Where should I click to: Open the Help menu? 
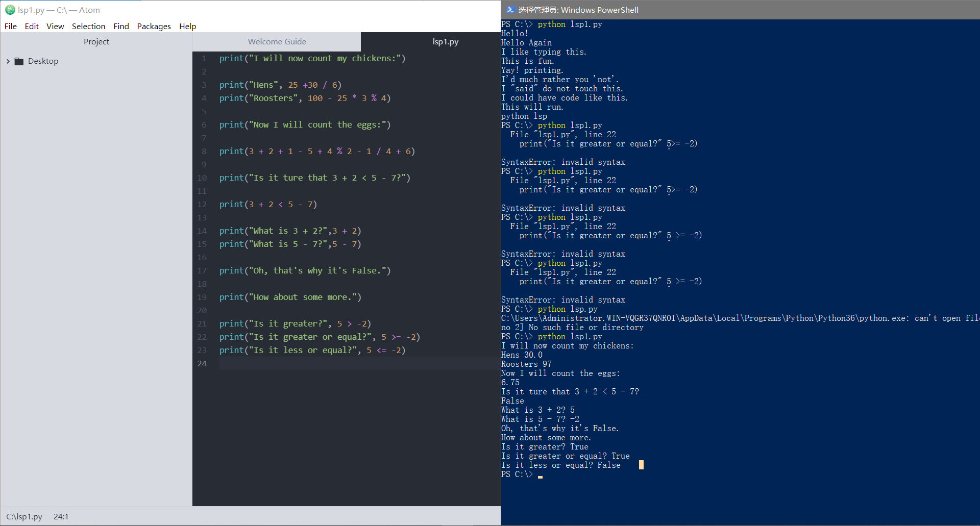point(187,26)
